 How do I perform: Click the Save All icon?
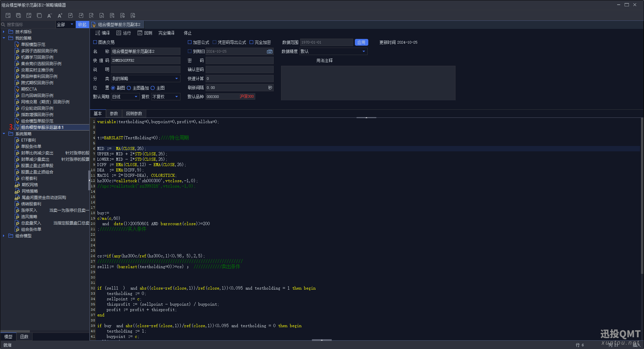click(x=18, y=15)
